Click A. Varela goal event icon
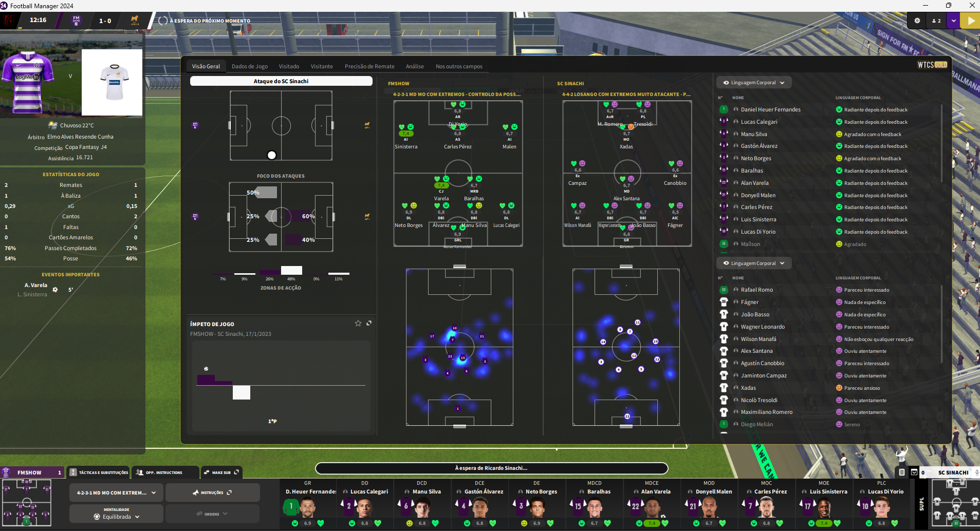 [x=56, y=290]
